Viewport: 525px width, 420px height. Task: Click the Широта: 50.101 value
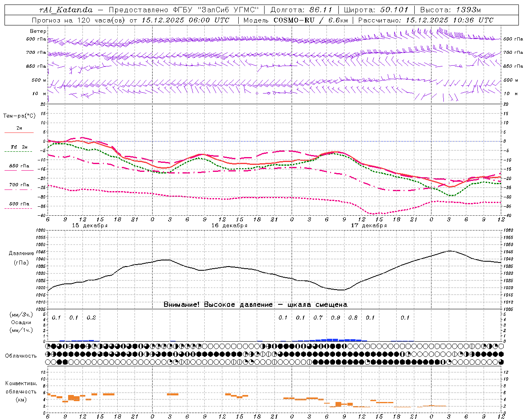(376, 10)
